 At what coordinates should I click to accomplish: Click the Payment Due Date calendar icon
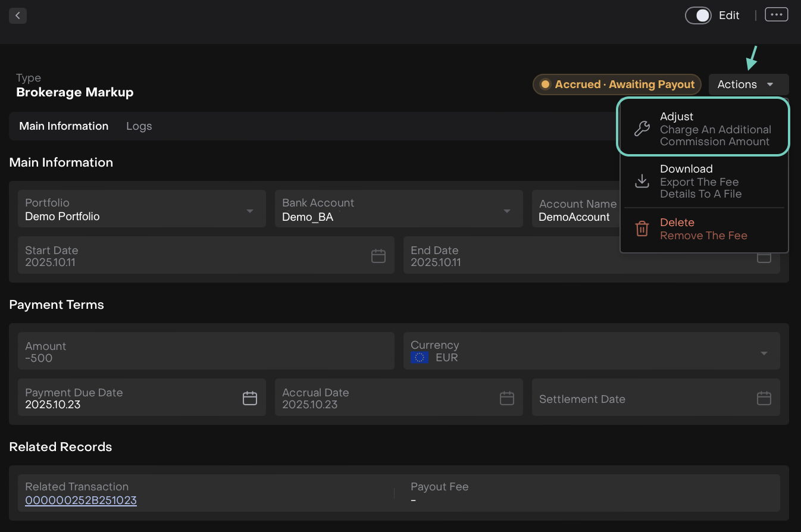pos(250,398)
